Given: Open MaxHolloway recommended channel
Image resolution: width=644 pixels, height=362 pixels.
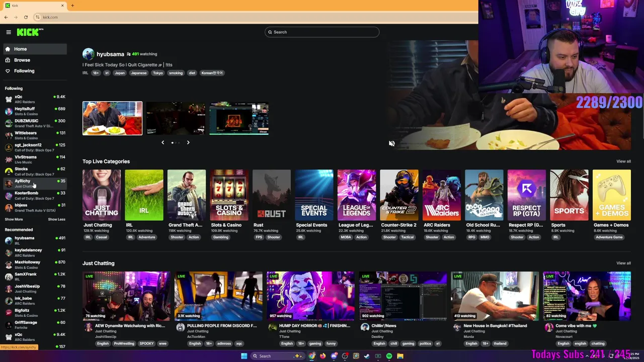Looking at the screenshot, I should point(34,264).
